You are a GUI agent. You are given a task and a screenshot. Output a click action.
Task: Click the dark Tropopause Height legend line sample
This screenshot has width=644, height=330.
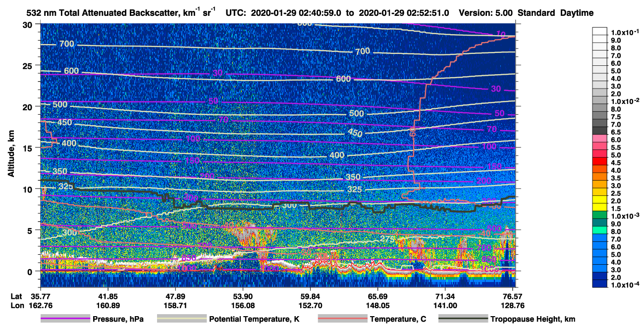click(463, 319)
